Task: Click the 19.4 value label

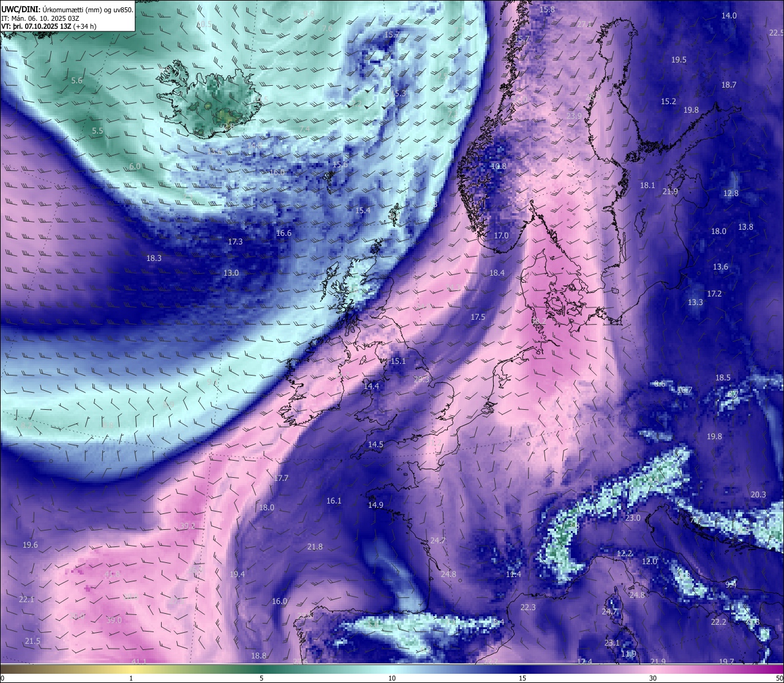Action: coord(237,574)
